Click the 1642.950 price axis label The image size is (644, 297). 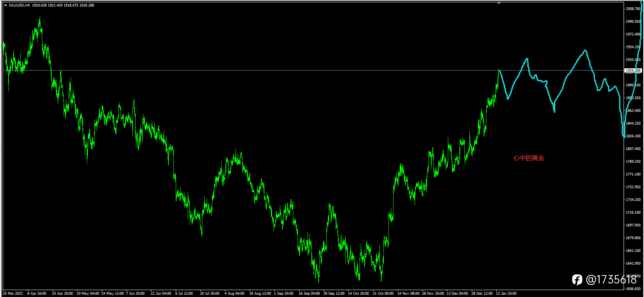coord(633,263)
